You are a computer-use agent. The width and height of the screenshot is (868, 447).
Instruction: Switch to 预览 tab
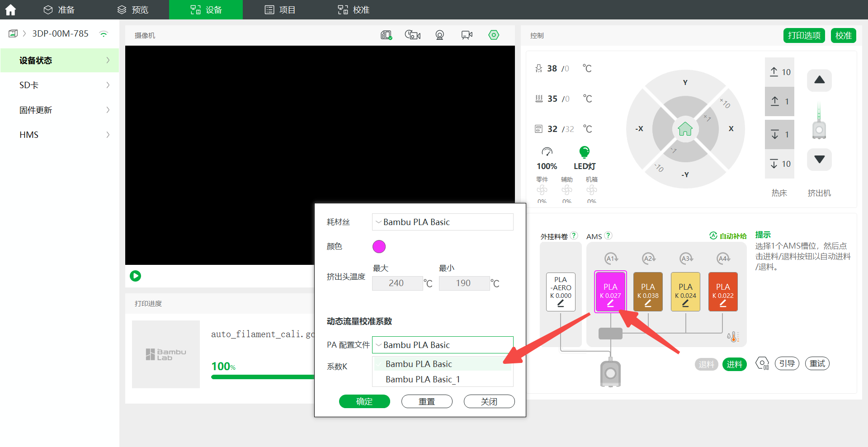[132, 9]
